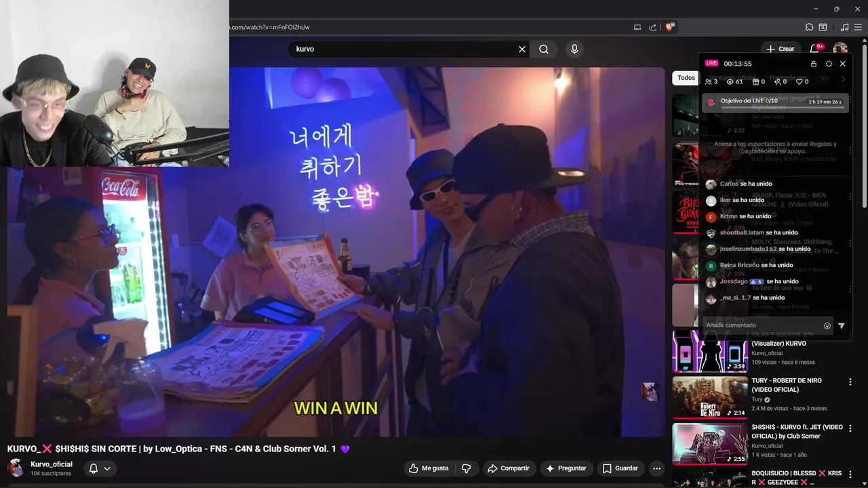Open Objetivo del LIVE goal bar
The width and height of the screenshot is (868, 488).
pyautogui.click(x=775, y=102)
